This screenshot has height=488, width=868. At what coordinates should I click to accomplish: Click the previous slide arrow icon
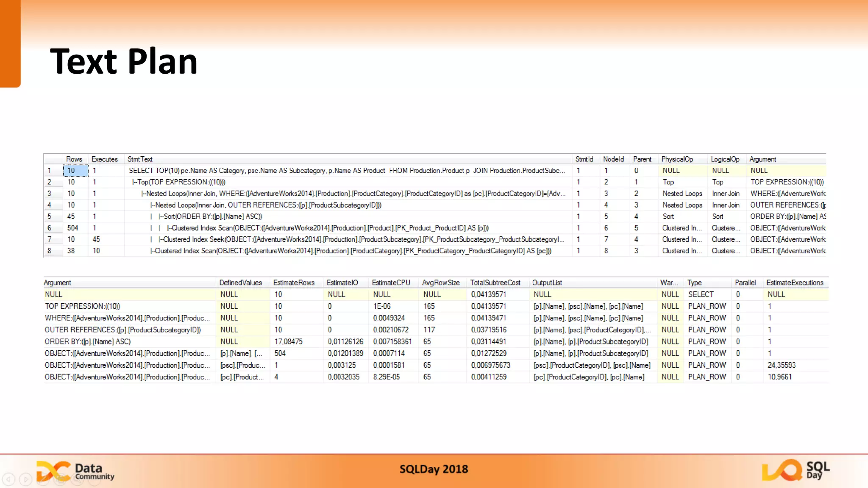8,479
